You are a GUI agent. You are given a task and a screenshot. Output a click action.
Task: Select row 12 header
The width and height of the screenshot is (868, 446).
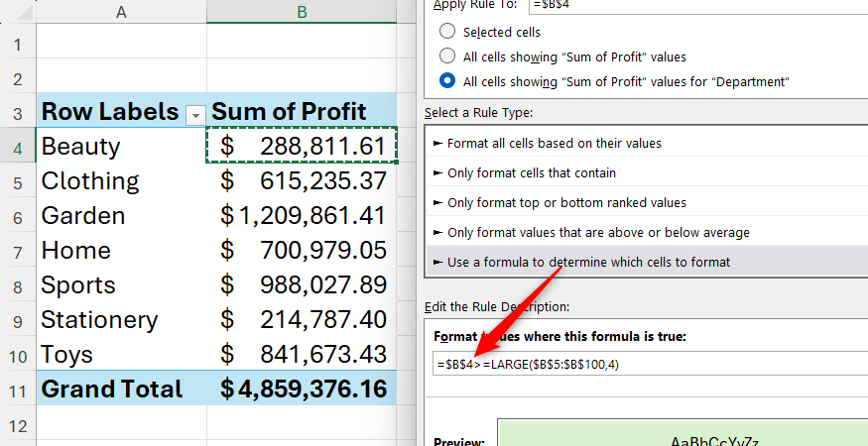click(x=18, y=425)
